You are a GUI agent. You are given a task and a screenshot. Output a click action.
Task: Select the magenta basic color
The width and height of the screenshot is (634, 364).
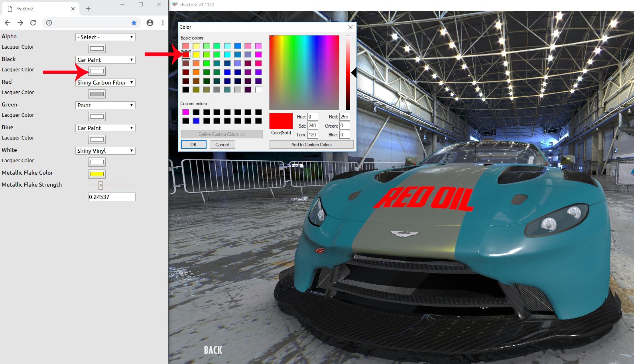[258, 55]
